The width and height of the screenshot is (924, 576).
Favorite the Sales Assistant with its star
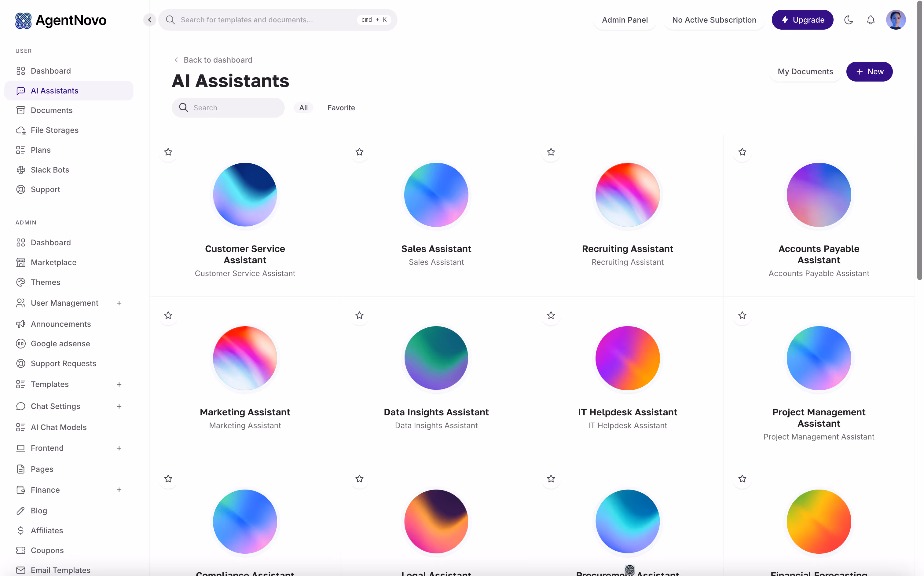(x=359, y=152)
